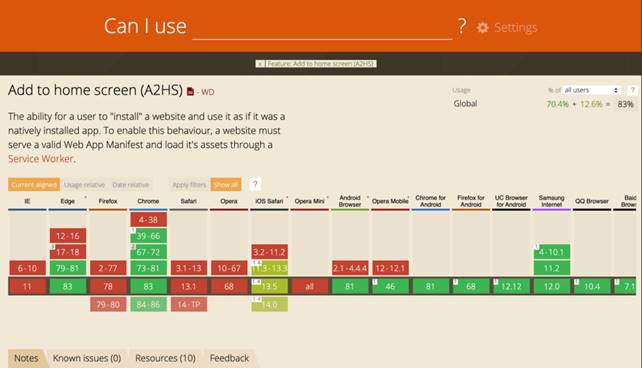This screenshot has width=642, height=368.
Task: Click the Edge 17-18 cell
Action: tap(68, 252)
